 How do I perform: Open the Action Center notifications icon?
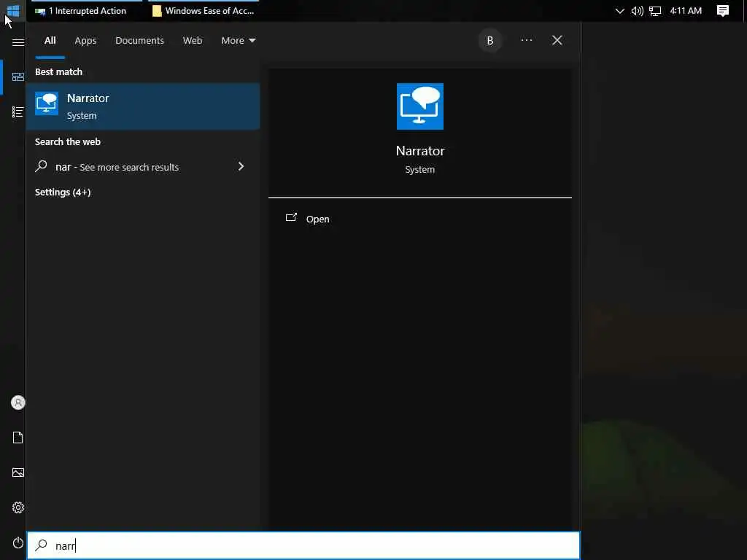(x=723, y=10)
